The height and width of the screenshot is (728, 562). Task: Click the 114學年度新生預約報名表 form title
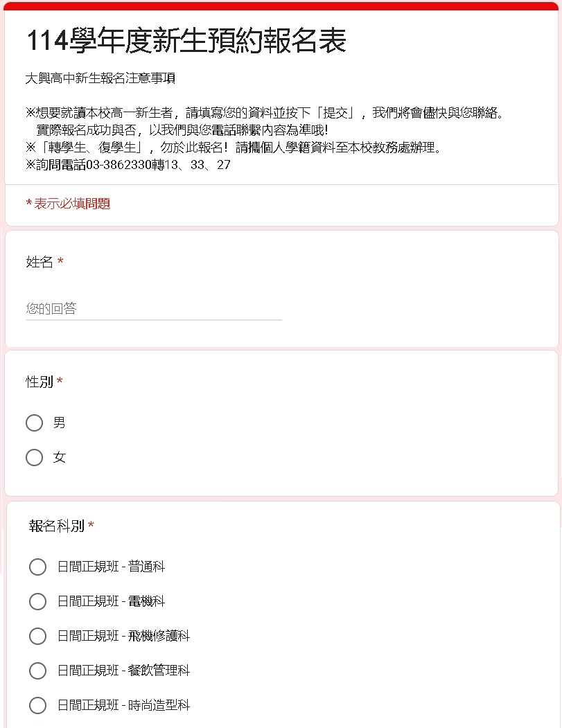(x=186, y=40)
